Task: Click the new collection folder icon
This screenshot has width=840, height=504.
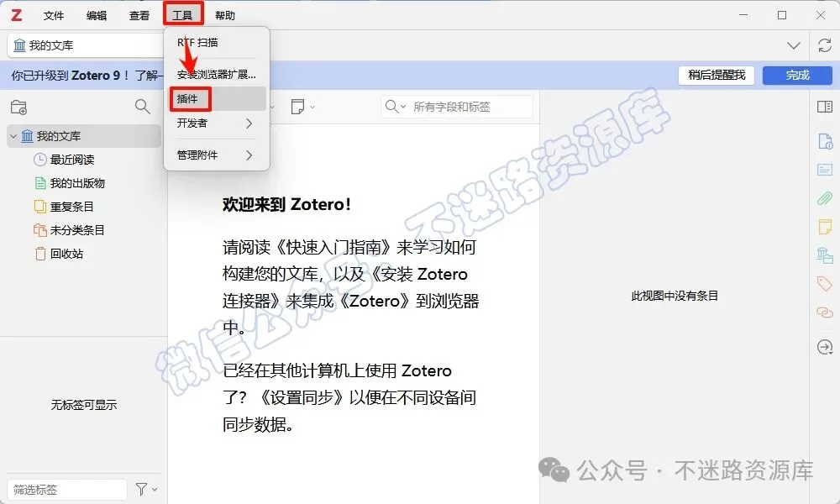Action: (x=18, y=108)
